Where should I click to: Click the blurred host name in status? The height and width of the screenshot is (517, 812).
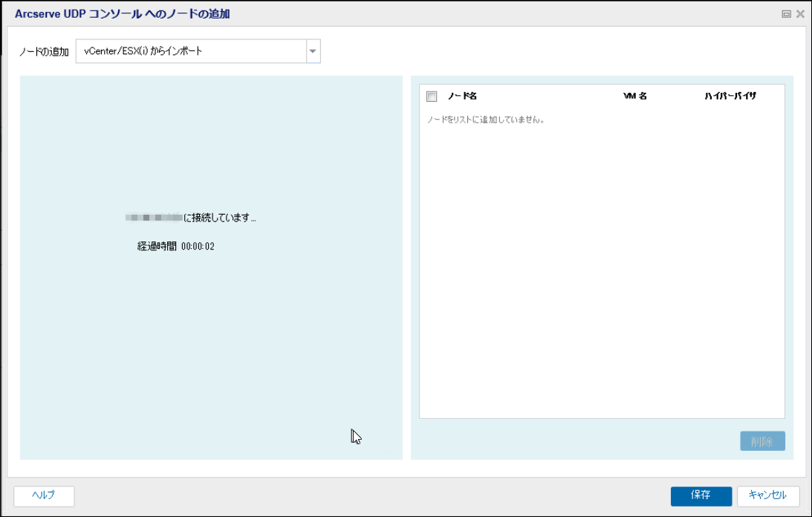pos(154,218)
